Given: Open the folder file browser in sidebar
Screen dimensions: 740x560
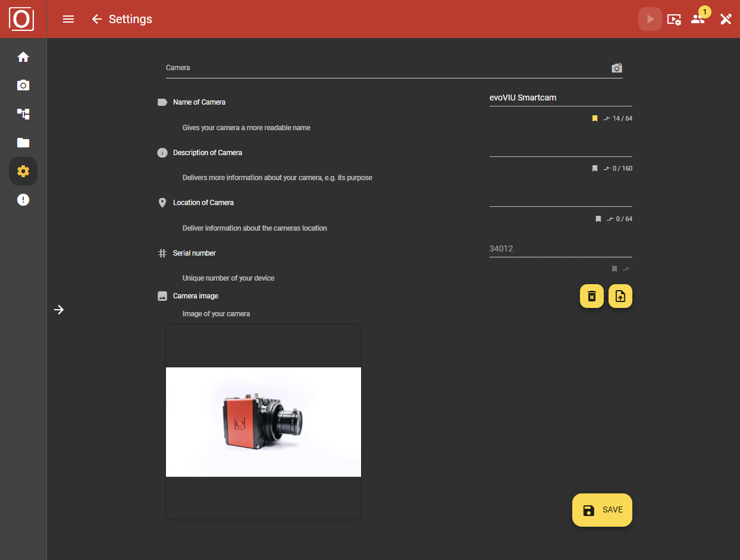Looking at the screenshot, I should pyautogui.click(x=23, y=143).
